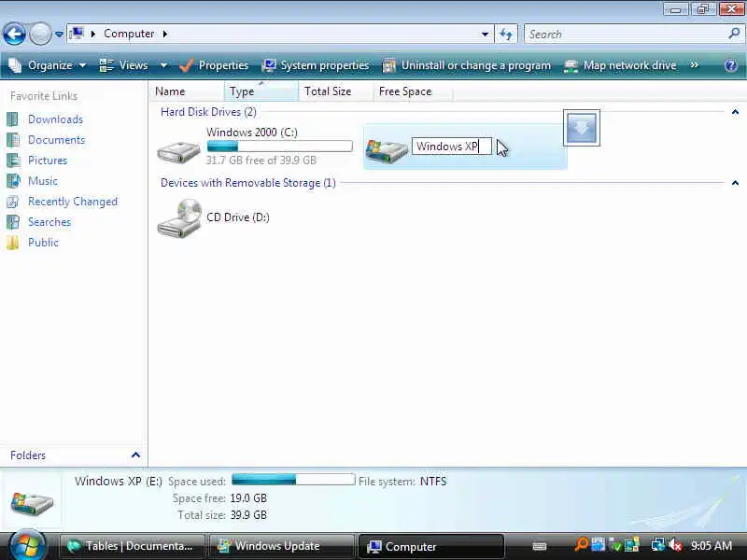Sort by Total Size column header
Image resolution: width=747 pixels, height=560 pixels.
(x=335, y=91)
